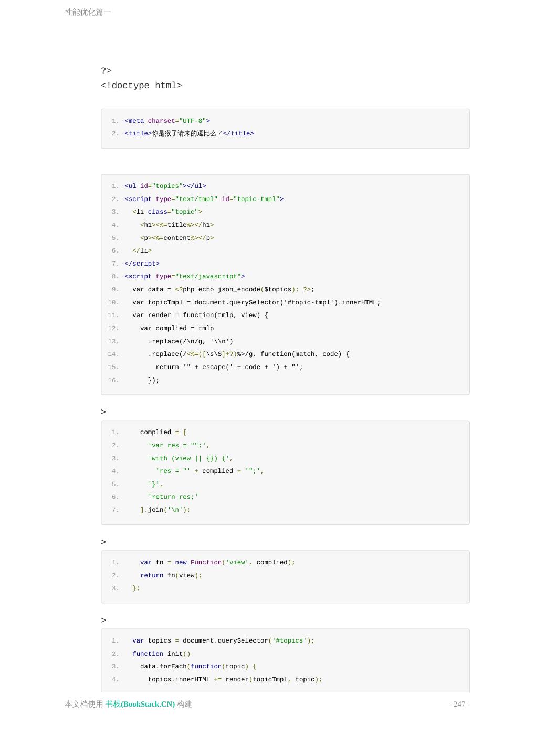This screenshot has width=535, height=756.
Task: Click the meta charset="UTF-8" code line
Action: tap(167, 121)
